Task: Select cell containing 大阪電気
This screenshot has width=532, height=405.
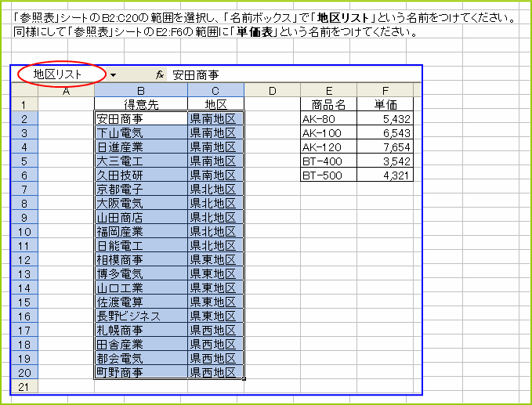Action: click(x=141, y=203)
